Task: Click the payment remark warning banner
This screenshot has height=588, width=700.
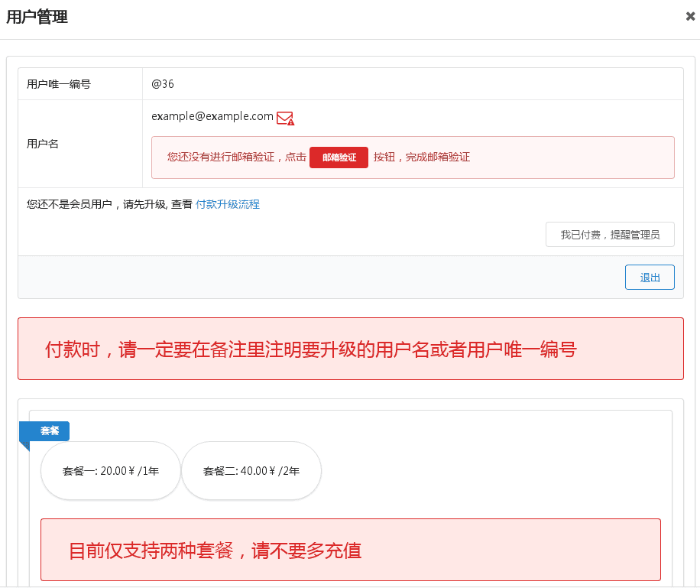Action: click(350, 349)
